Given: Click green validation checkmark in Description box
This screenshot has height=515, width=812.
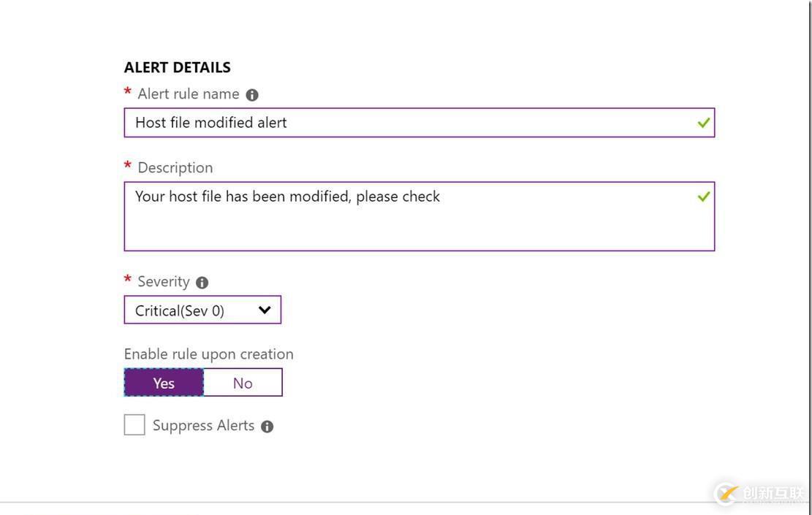Looking at the screenshot, I should 703,197.
